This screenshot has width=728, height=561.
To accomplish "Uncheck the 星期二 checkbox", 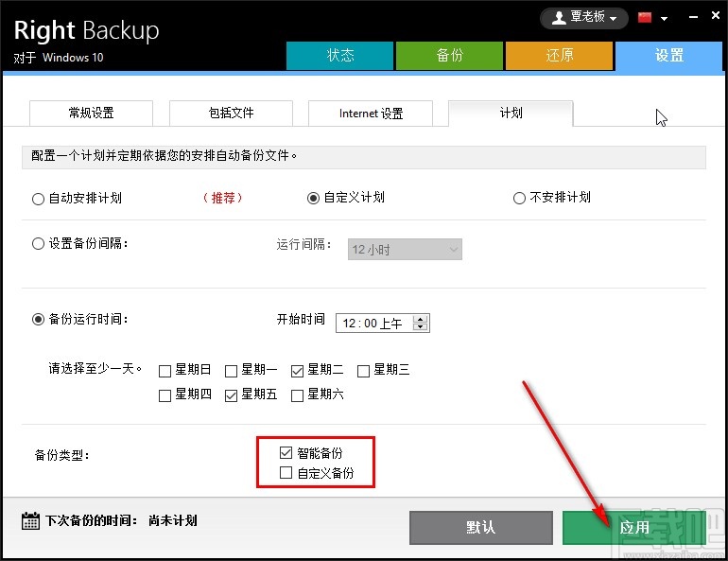I will click(x=297, y=371).
